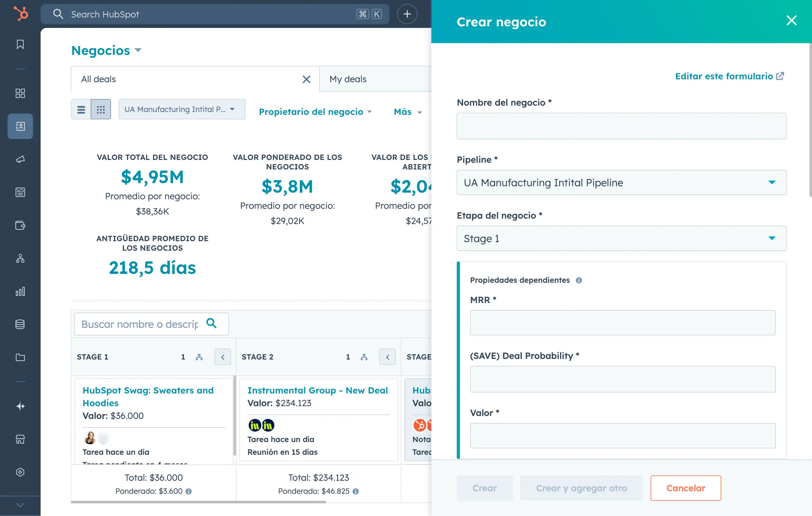Screen dimensions: 812x516
Task: Click Crear y agregar otro button
Action: pos(581,488)
